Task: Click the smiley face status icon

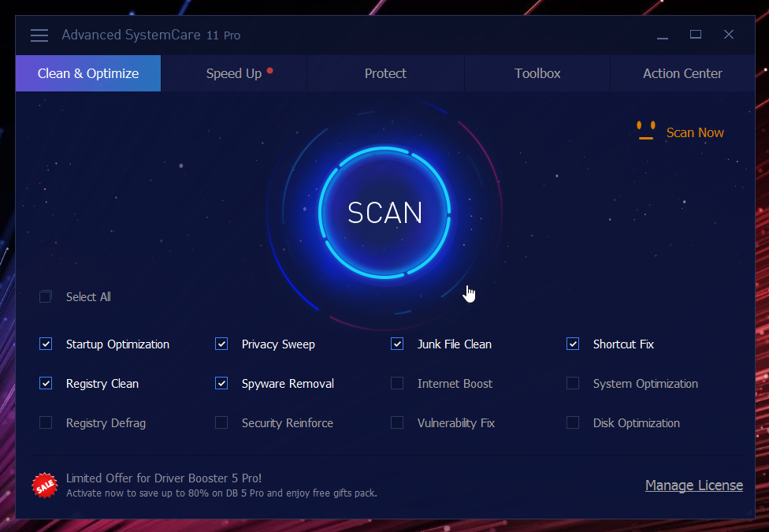Action: point(646,130)
